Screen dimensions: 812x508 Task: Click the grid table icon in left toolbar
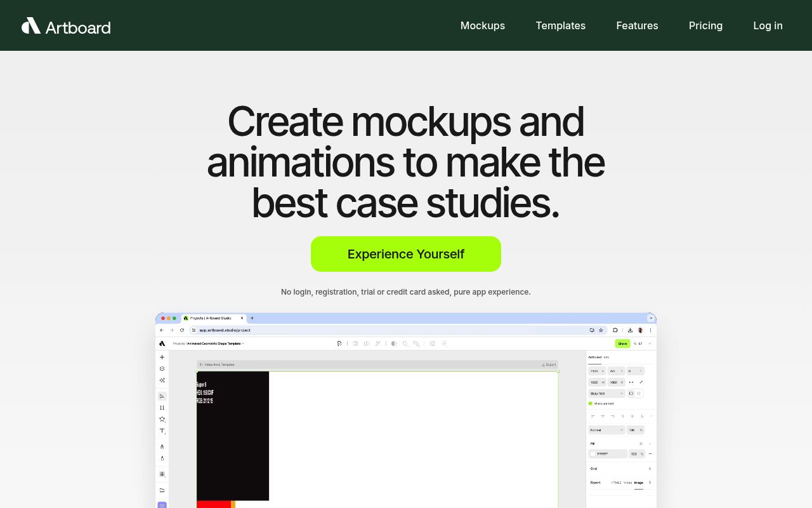[162, 474]
